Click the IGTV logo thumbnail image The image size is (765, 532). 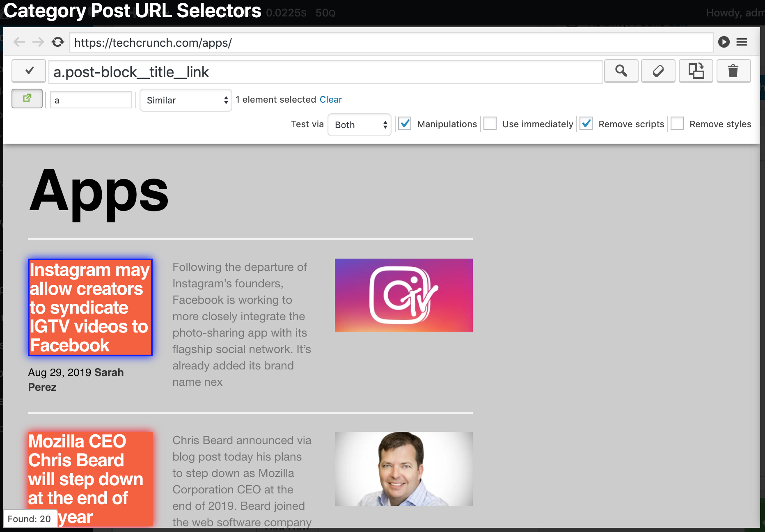point(404,295)
